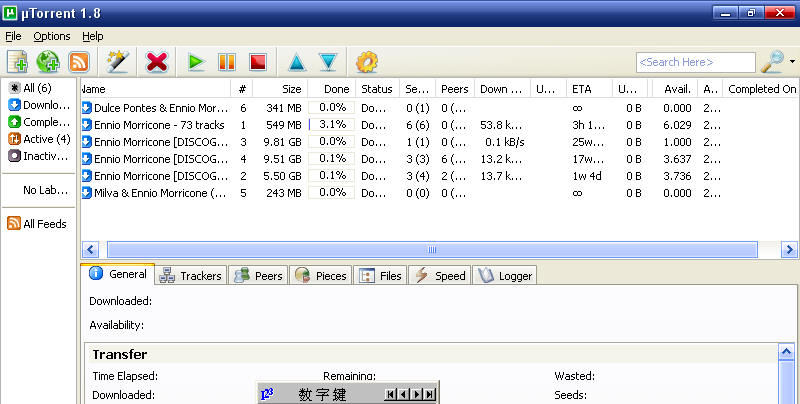Switch to the Files tab
The width and height of the screenshot is (800, 404).
pos(380,276)
